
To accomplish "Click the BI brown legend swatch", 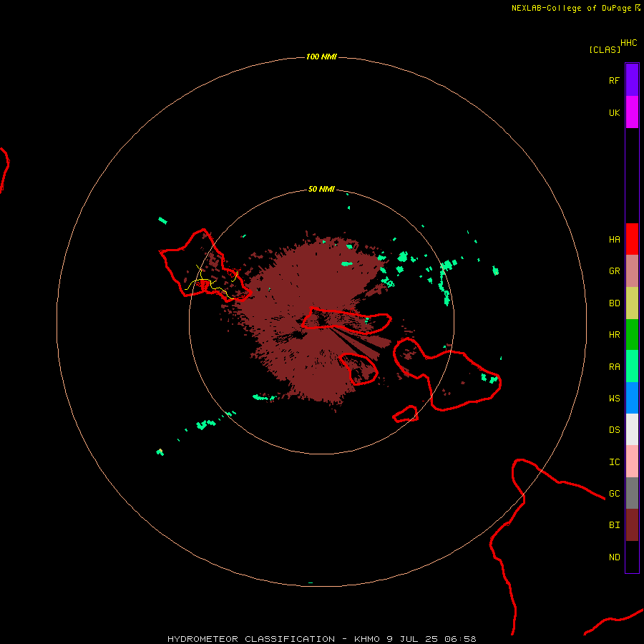I will click(632, 525).
